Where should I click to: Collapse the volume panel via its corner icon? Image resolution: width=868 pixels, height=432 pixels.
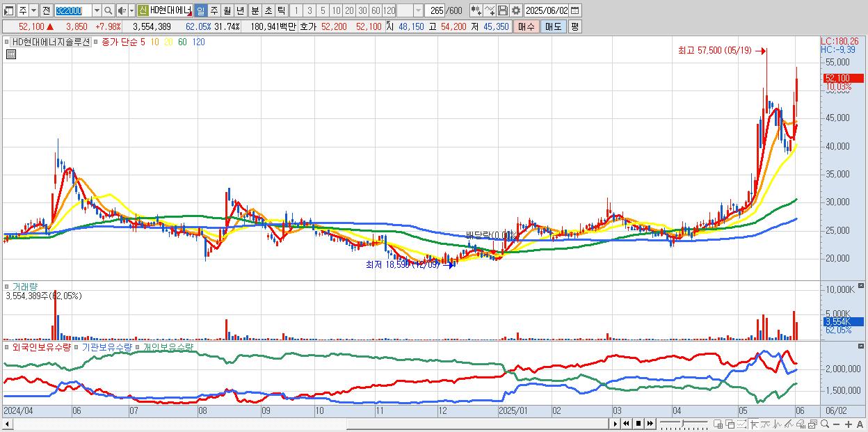click(861, 286)
